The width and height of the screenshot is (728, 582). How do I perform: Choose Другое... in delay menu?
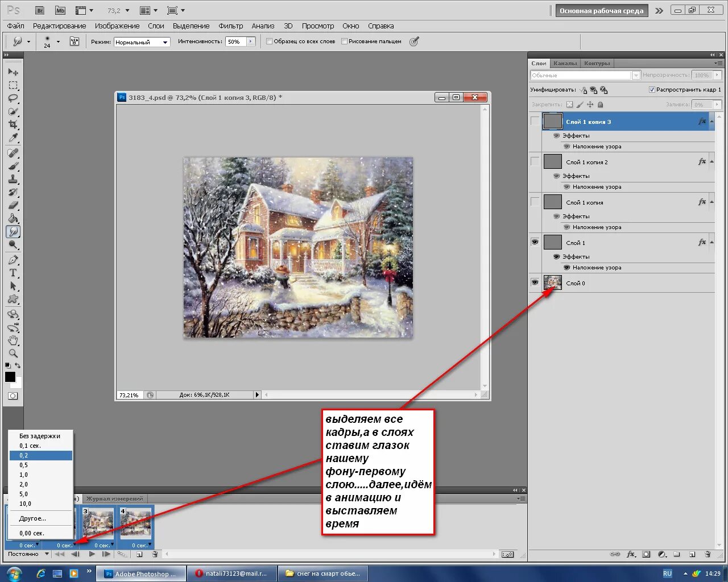[x=41, y=518]
